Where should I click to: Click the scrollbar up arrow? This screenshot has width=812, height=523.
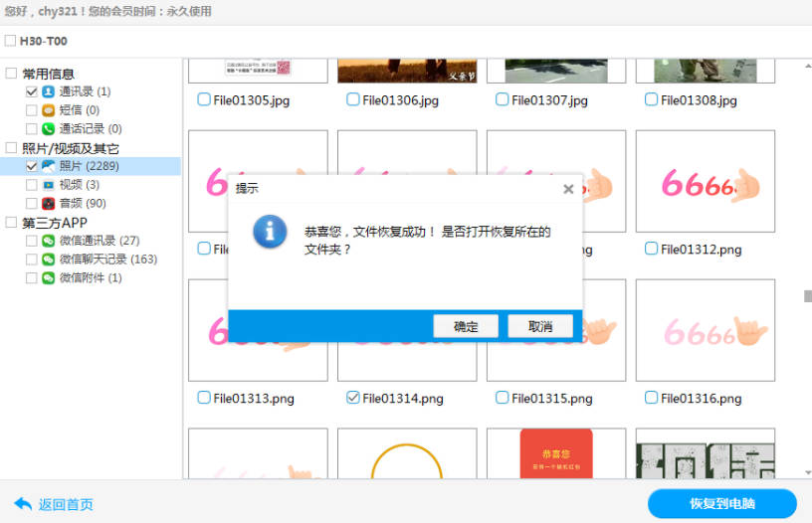(808, 67)
